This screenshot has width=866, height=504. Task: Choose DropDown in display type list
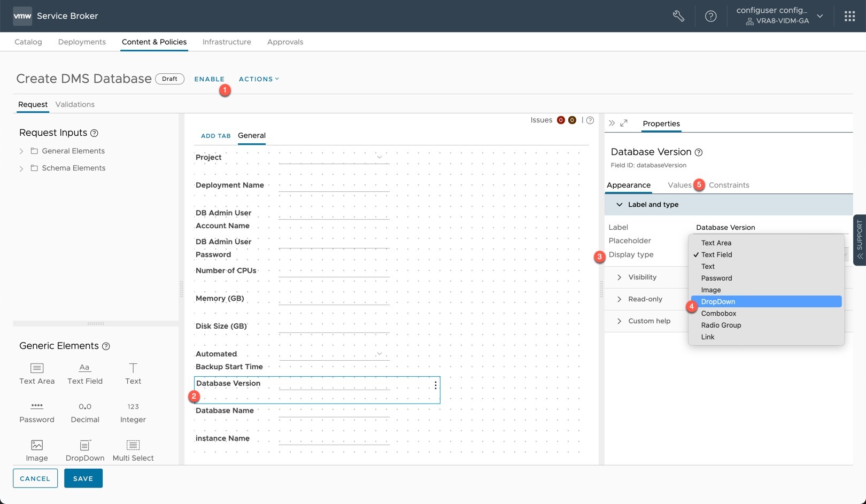[x=766, y=301]
